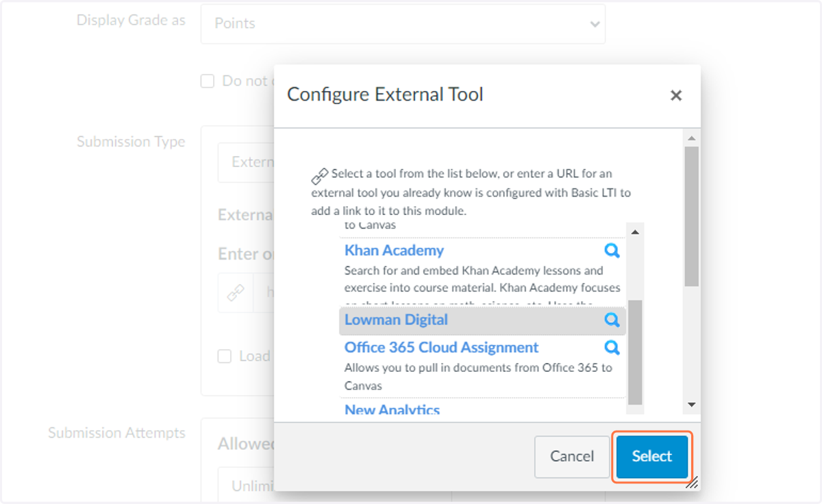The image size is (822, 504).
Task: Open the search icon for Lowman Digital
Action: [612, 320]
